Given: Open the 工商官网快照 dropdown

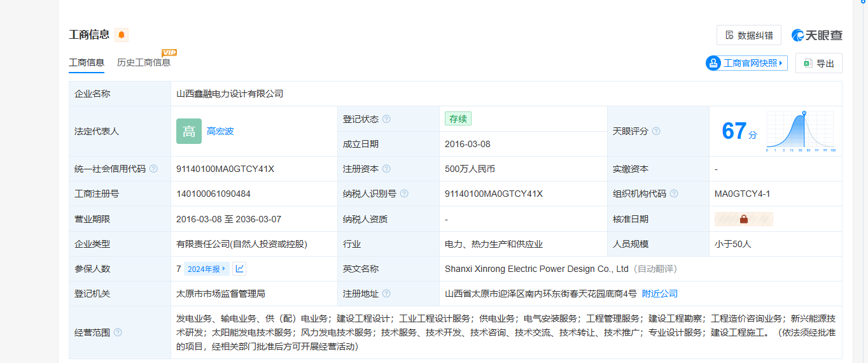Looking at the screenshot, I should tap(746, 63).
